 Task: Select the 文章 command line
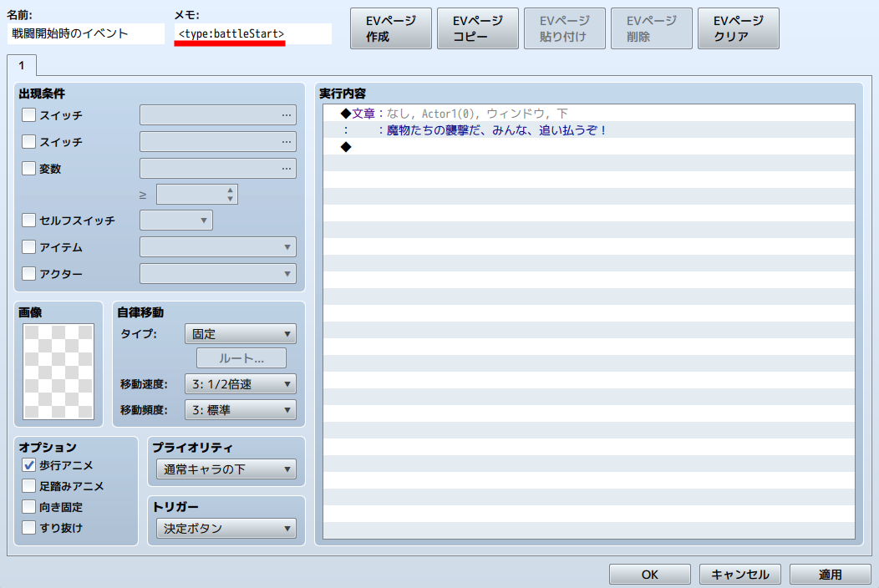588,114
